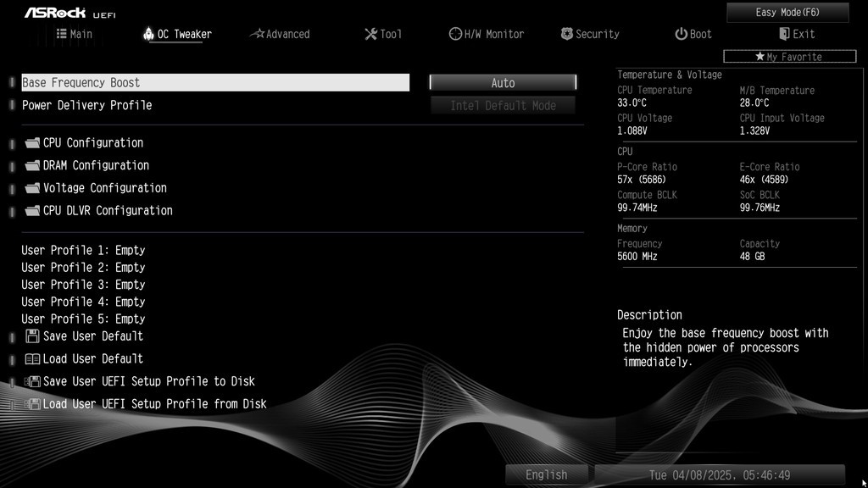This screenshot has width=868, height=488.
Task: Switch to the Advanced tab
Action: (280, 34)
